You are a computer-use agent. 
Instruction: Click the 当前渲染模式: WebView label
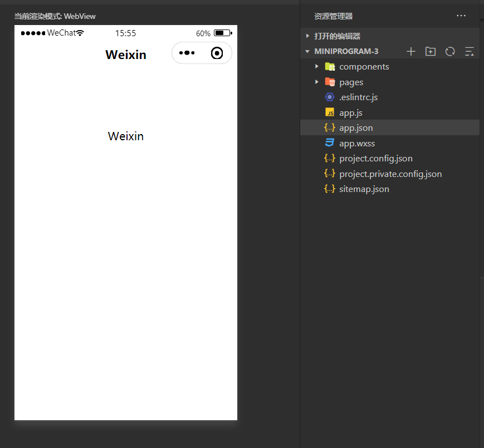(55, 16)
